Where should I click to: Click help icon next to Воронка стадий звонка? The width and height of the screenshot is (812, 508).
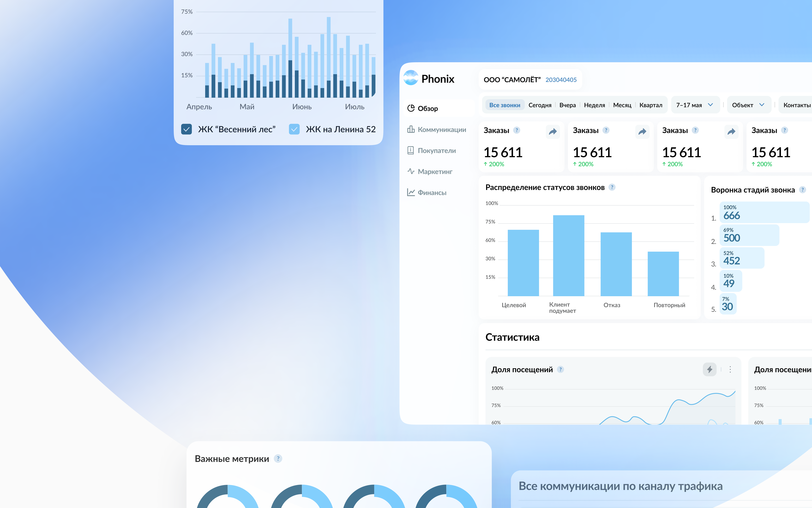803,190
